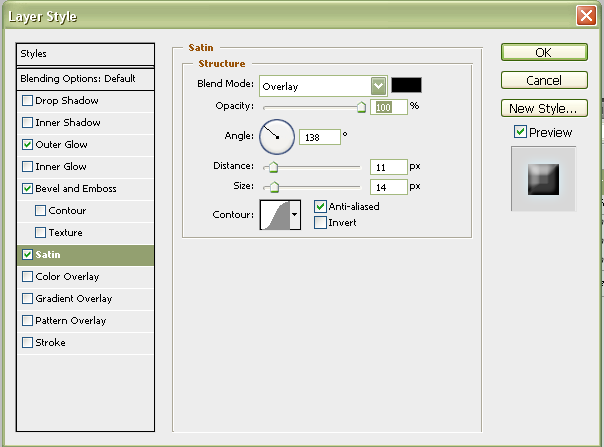
Task: Click the Opacity value field
Action: (389, 107)
